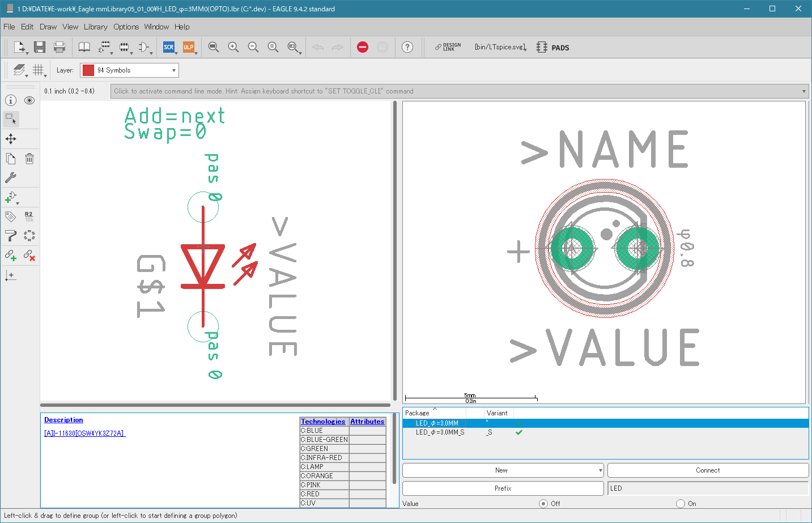The image size is (812, 523).
Task: Click the Print icon
Action: [59, 47]
